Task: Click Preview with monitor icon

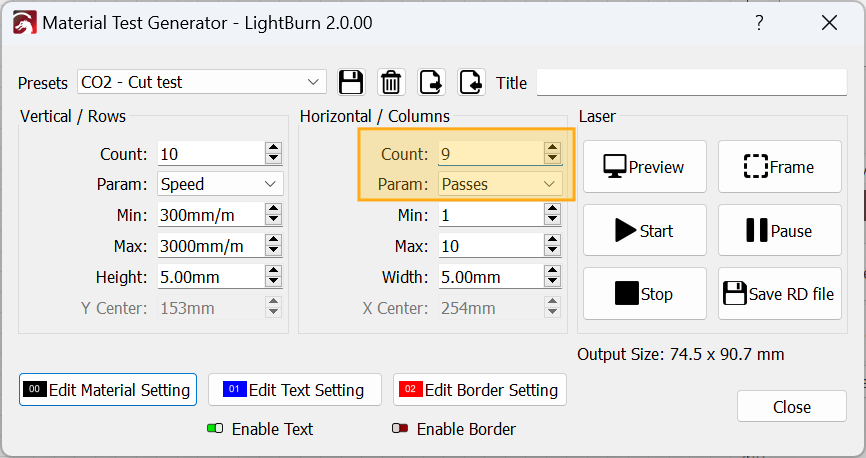Action: [644, 167]
